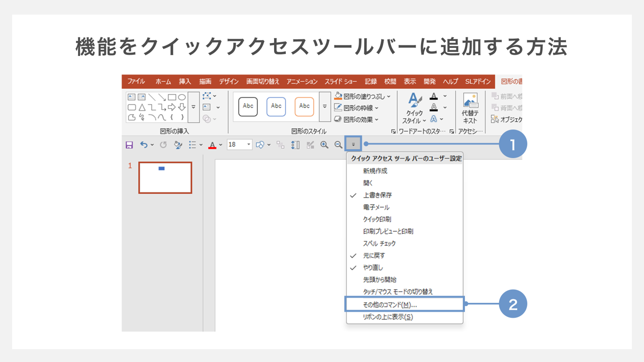Enable 電子メール in customize toolbar menu
Image resolution: width=644 pixels, height=362 pixels.
(x=404, y=207)
